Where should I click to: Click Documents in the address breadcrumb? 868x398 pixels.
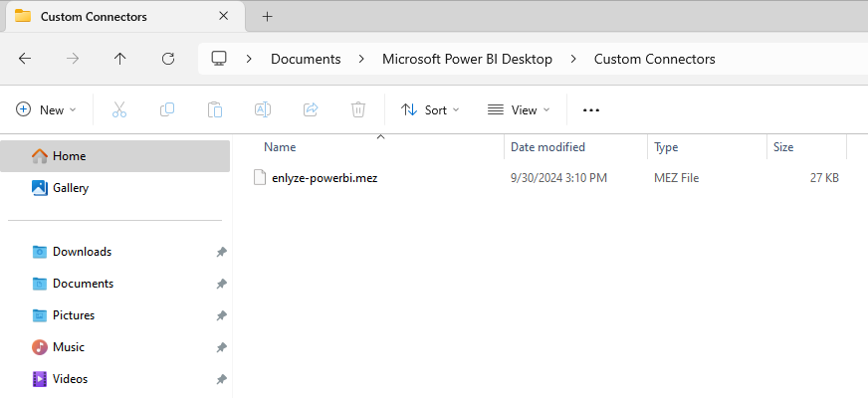click(306, 59)
